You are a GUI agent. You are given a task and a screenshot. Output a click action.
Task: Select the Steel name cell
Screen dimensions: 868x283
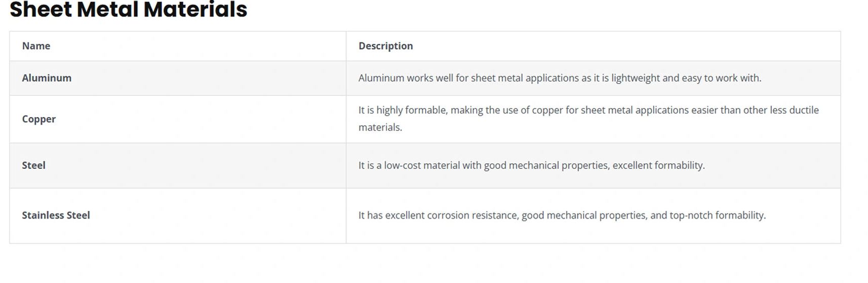point(33,165)
